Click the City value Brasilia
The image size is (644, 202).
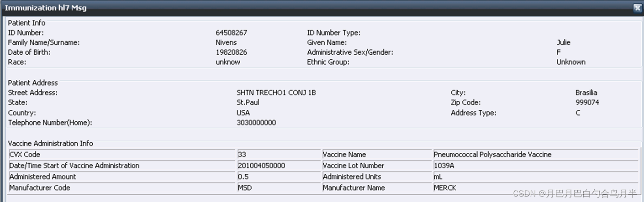pyautogui.click(x=586, y=93)
